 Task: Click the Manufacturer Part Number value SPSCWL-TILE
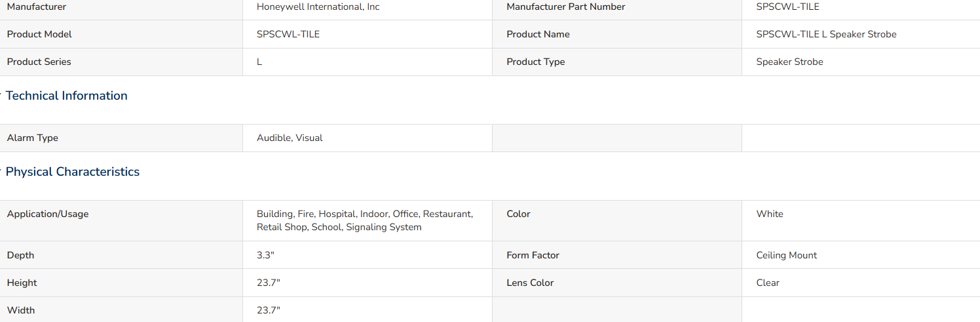pos(787,7)
